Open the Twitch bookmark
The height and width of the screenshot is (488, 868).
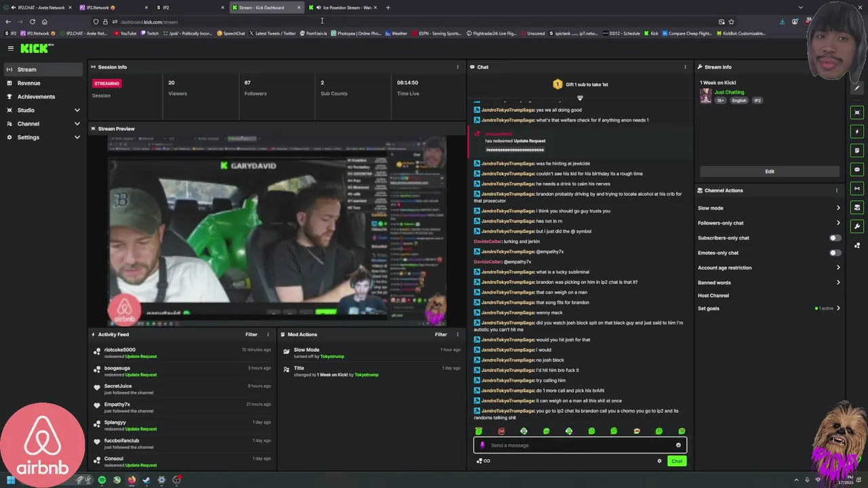tap(149, 33)
